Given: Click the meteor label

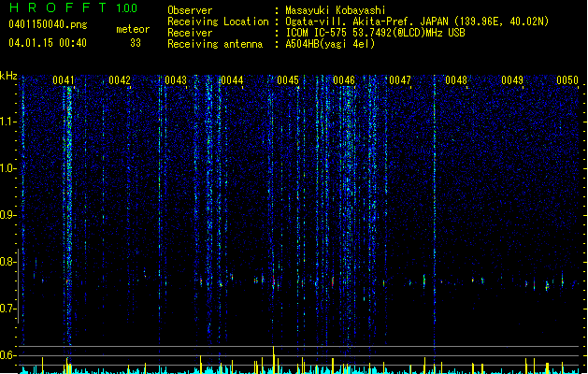Looking at the screenshot, I should click(x=133, y=29).
